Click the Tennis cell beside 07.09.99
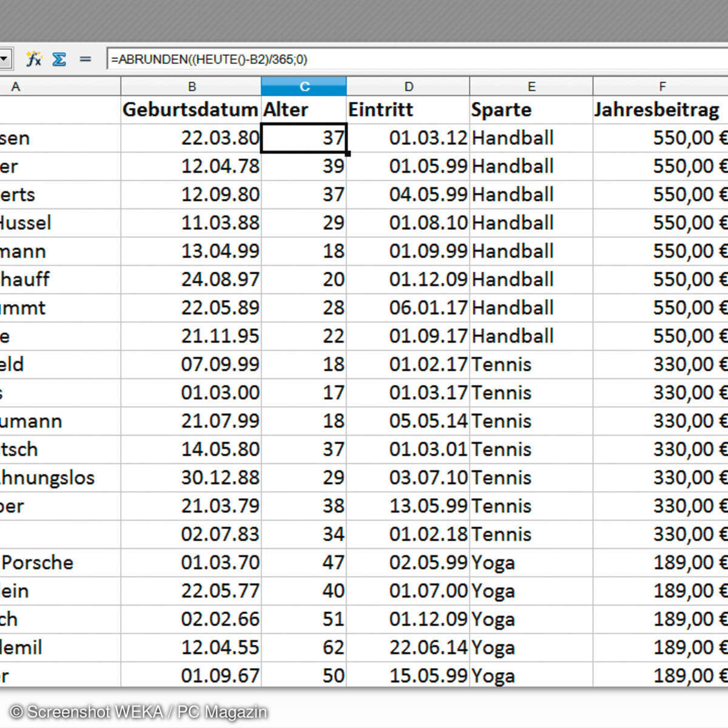 click(501, 364)
